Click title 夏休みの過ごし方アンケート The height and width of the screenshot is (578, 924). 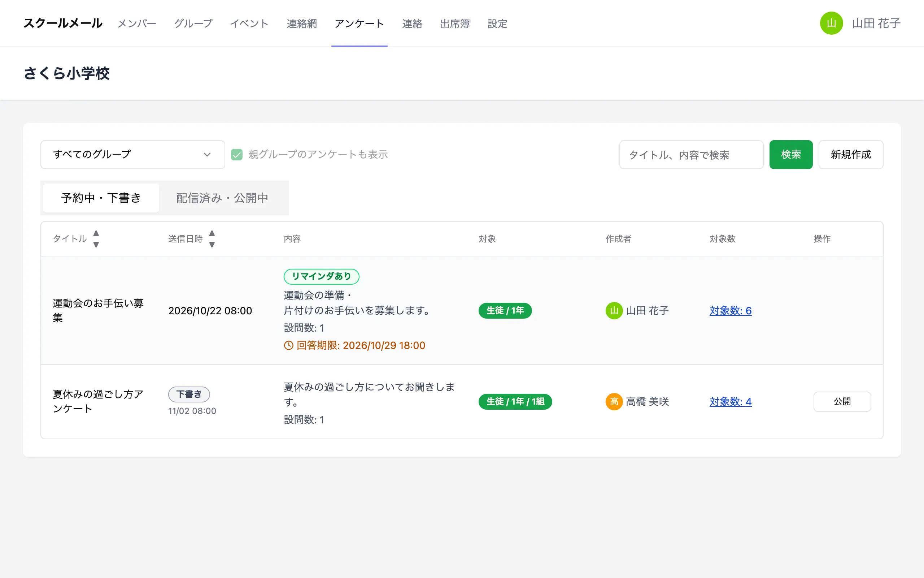click(98, 401)
